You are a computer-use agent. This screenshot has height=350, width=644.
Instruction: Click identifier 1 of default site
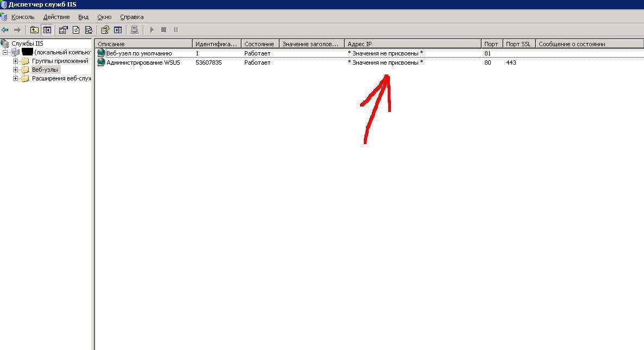click(197, 53)
